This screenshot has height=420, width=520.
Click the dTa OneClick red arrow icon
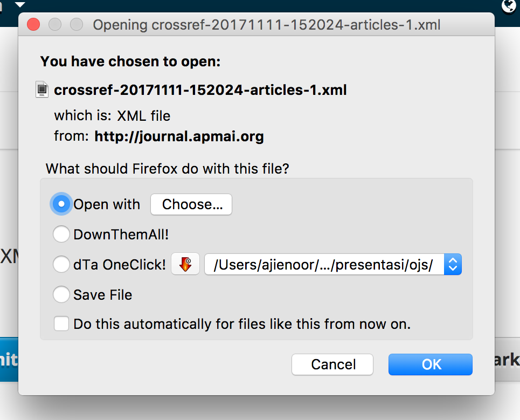pyautogui.click(x=185, y=265)
